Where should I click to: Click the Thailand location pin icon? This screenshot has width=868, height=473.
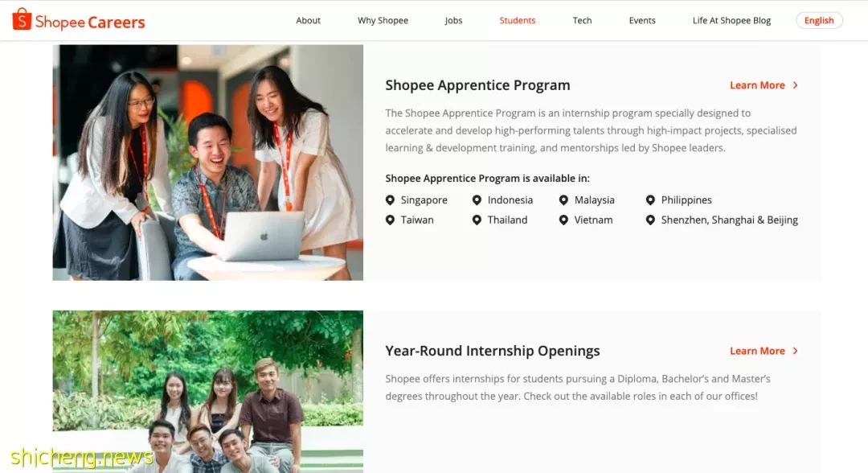[477, 220]
